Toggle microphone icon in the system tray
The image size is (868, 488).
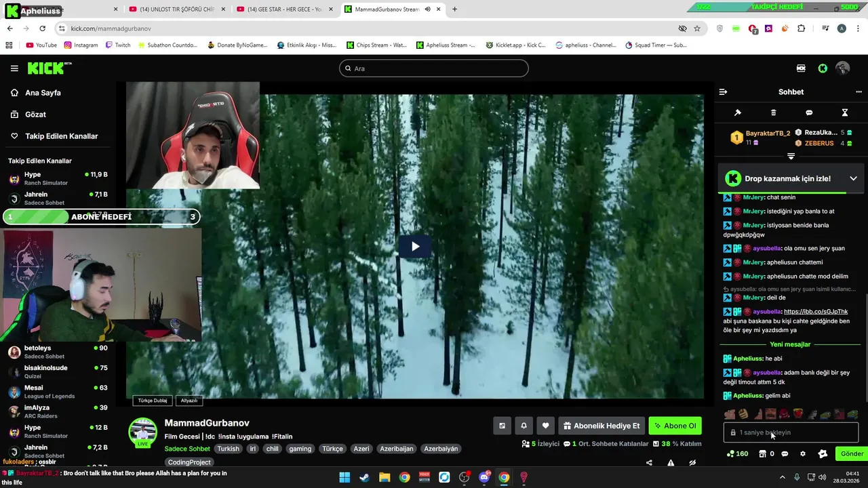[797, 477]
